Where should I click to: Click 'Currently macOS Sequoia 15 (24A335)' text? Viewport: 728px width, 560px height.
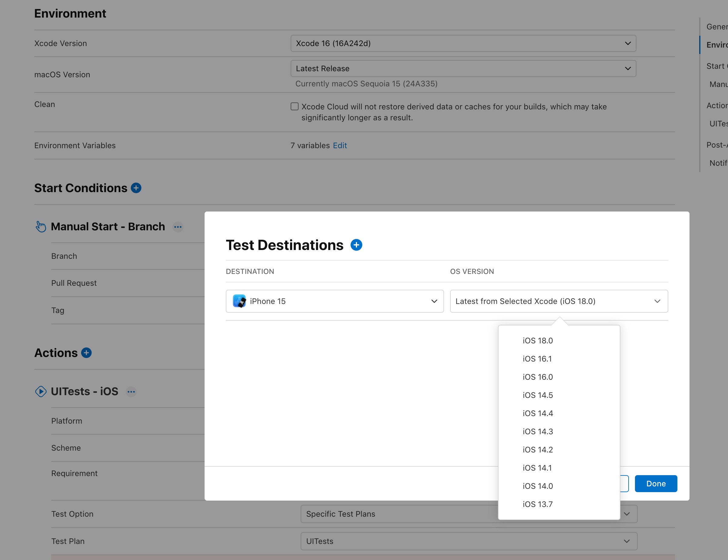(x=366, y=84)
